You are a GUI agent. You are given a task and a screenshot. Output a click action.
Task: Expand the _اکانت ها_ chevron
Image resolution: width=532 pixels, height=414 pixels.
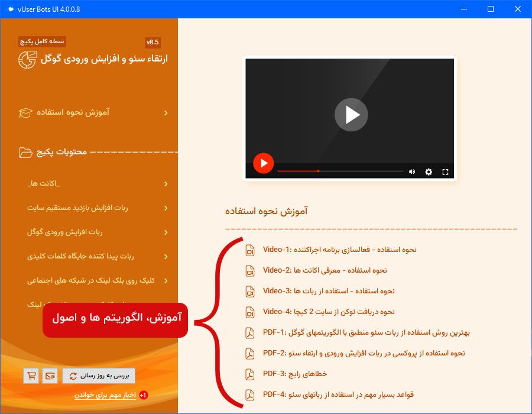(166, 183)
